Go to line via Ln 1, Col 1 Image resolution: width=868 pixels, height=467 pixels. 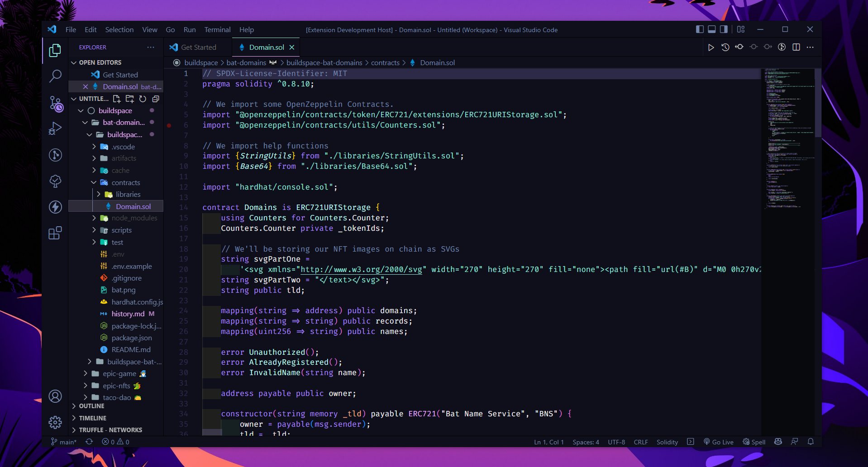[549, 442]
